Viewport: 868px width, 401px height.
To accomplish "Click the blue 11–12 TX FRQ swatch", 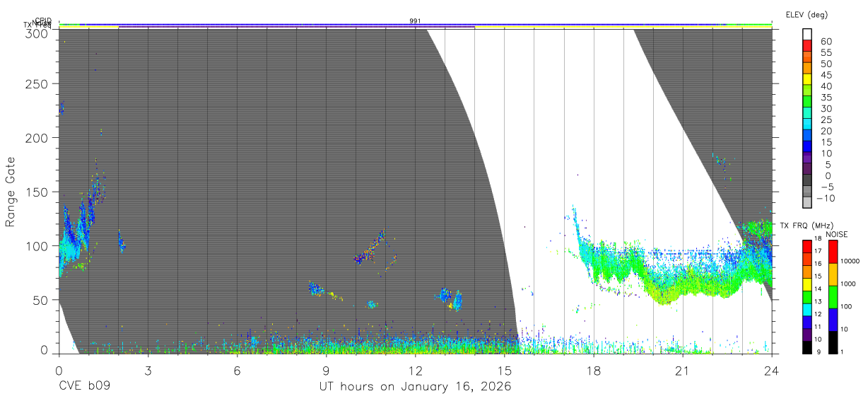I will [807, 322].
